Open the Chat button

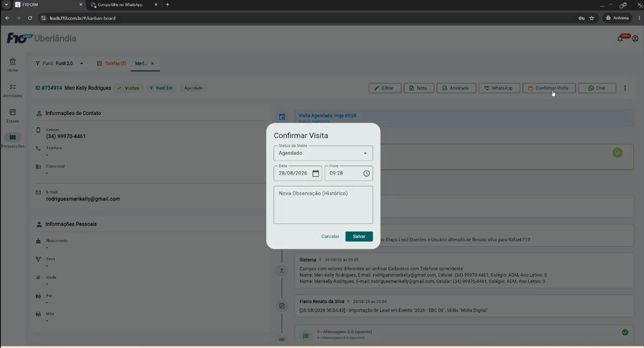pos(597,88)
